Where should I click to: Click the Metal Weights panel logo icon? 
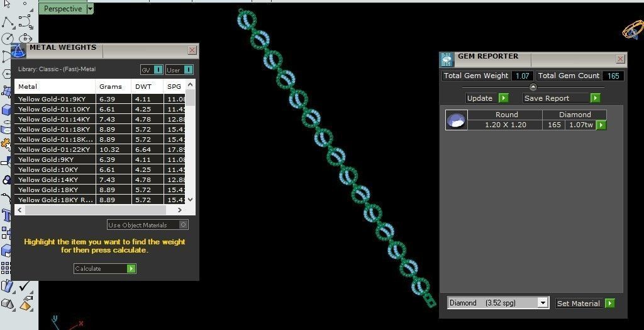coord(18,50)
